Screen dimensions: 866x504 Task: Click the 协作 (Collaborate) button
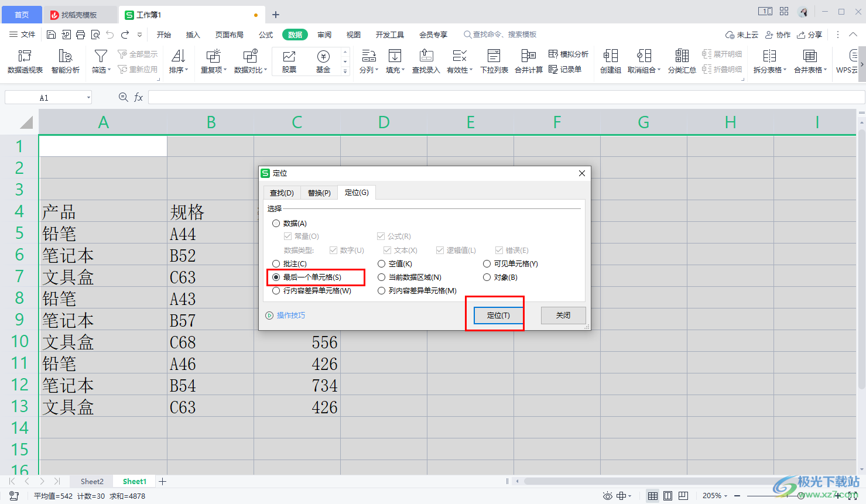[x=778, y=35]
